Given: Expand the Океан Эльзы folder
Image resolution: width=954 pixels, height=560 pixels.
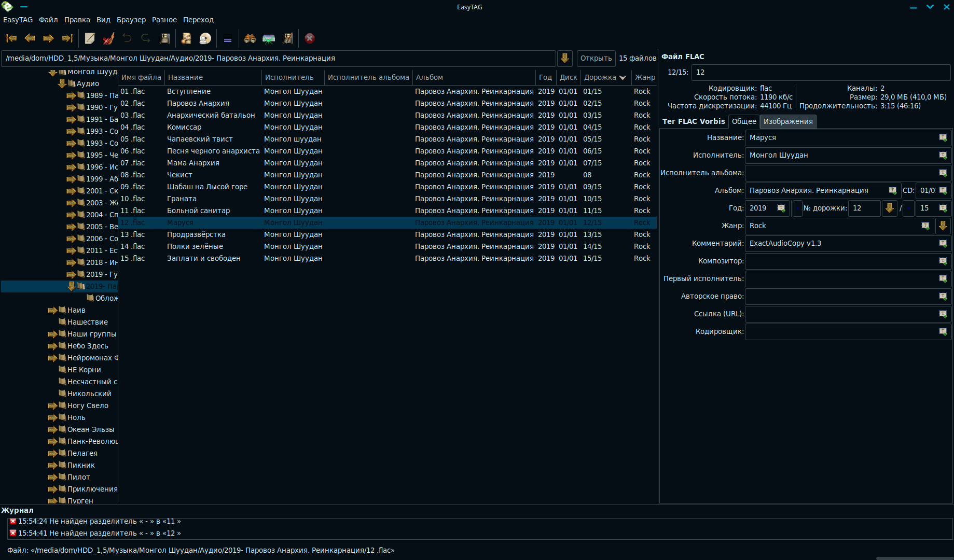Looking at the screenshot, I should tap(52, 430).
